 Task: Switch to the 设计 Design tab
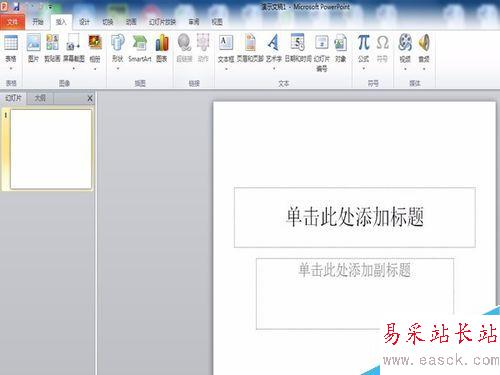point(84,22)
